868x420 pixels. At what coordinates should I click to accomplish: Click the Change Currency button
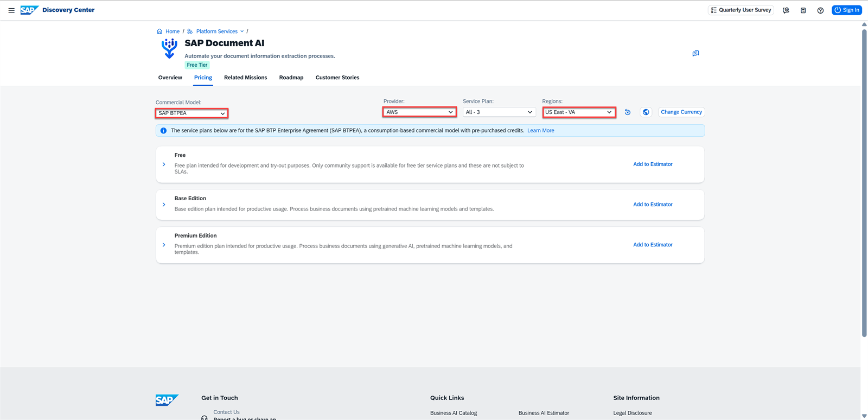(x=681, y=112)
